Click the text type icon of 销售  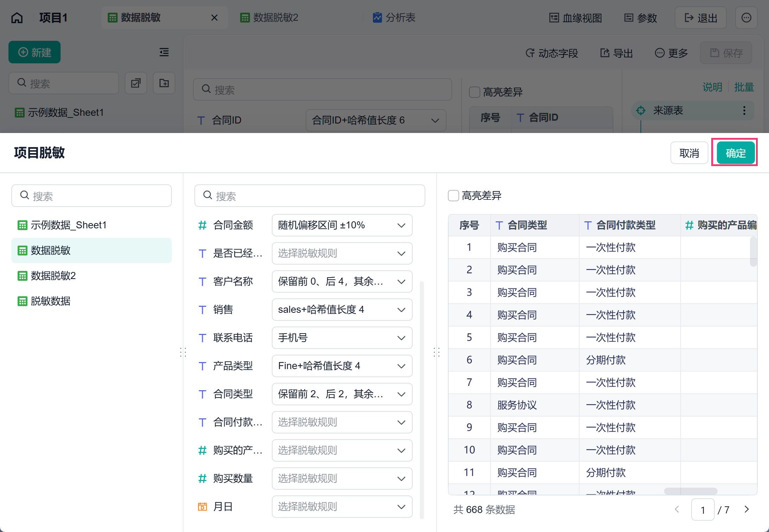[x=202, y=310]
